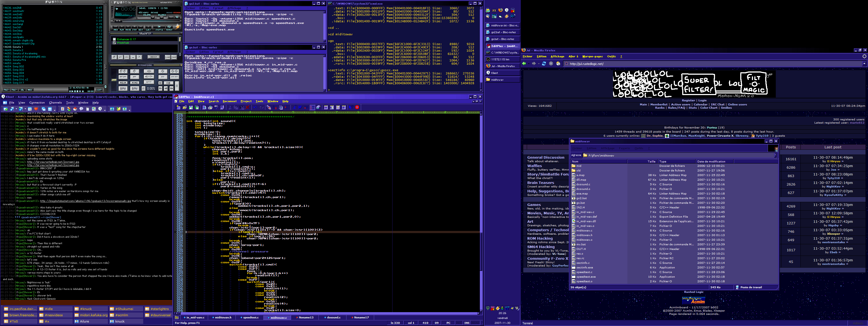
Task: Click EditPlus Print toolbar icon
Action: 210,108
